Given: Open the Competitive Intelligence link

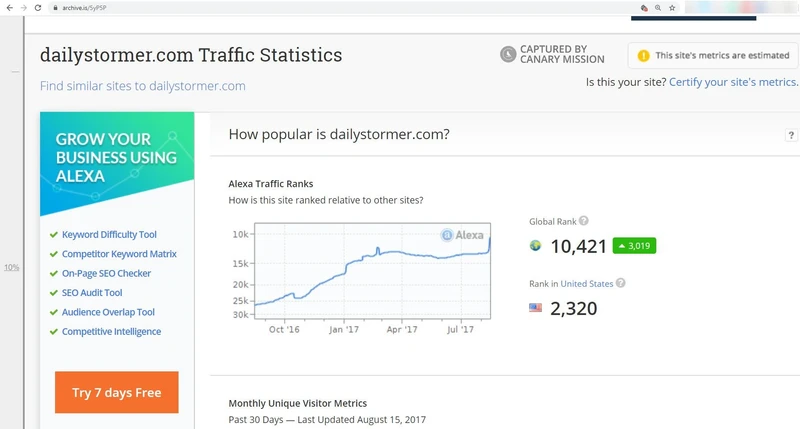Looking at the screenshot, I should (112, 332).
